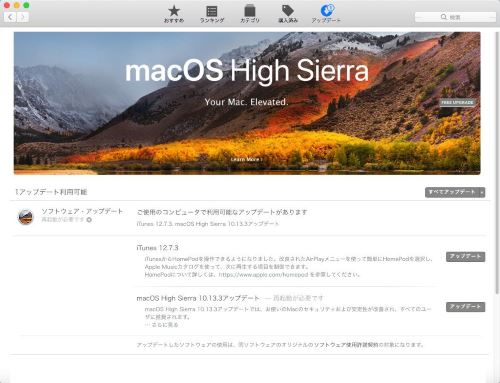Viewport: 500px width, 383px height.
Task: Open the Ranking list tab
Action: pyautogui.click(x=212, y=14)
